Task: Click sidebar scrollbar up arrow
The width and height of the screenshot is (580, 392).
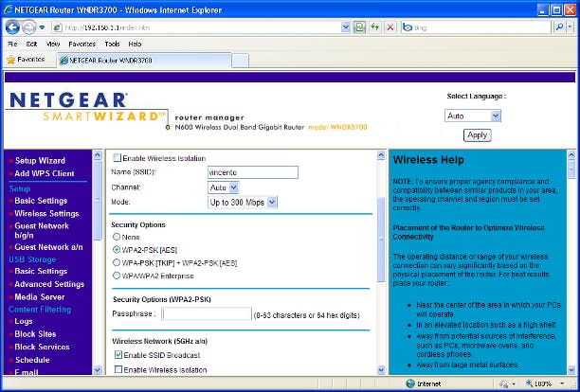Action: pos(98,155)
